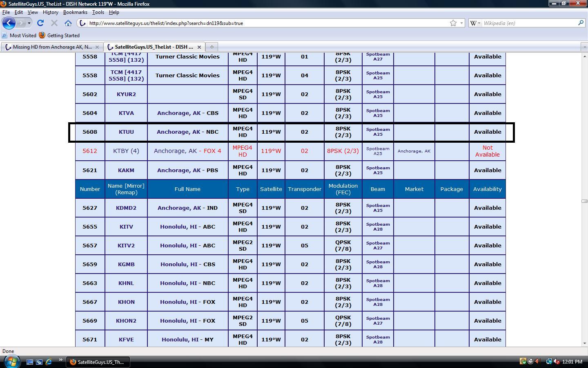
Task: Click the taskbar clock 12:01 PM
Action: (572, 362)
